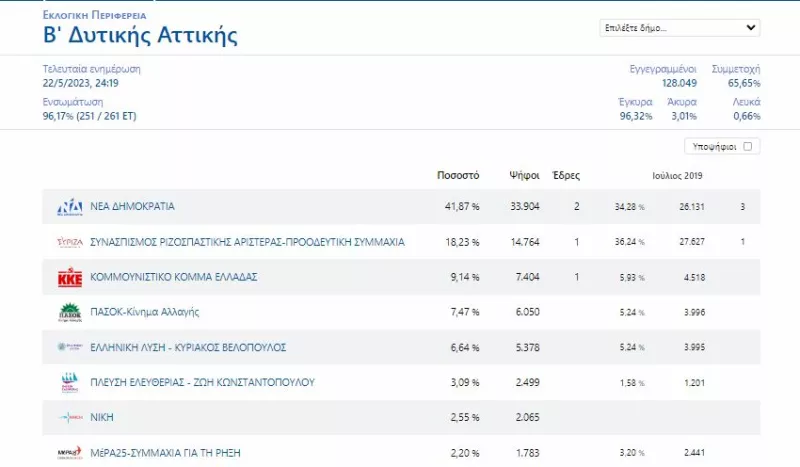Click the date 22/5/2023, 24:19

[x=81, y=83]
